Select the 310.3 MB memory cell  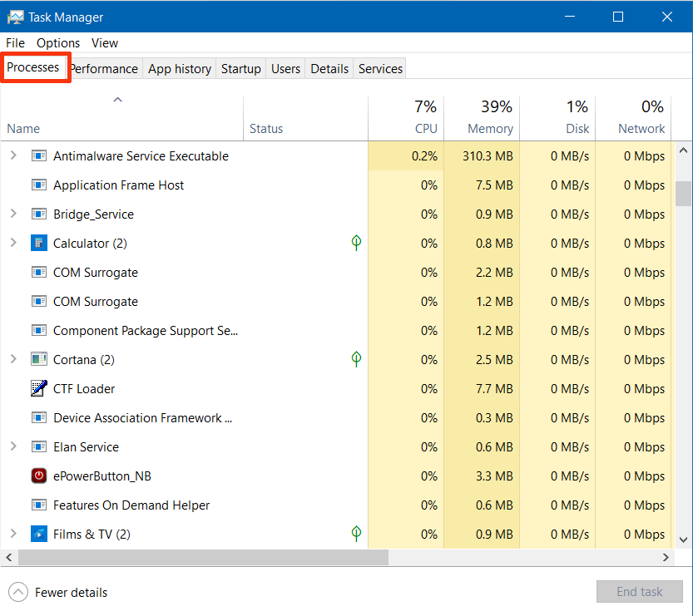[482, 156]
